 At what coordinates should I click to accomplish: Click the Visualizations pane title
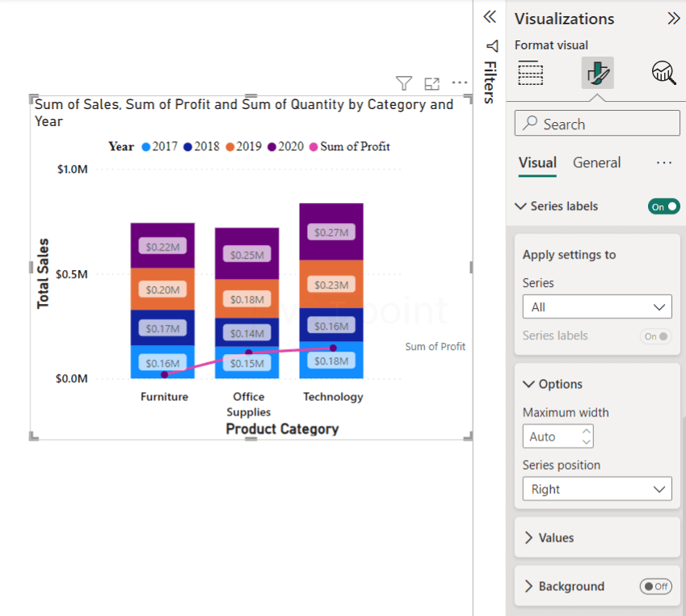point(564,19)
